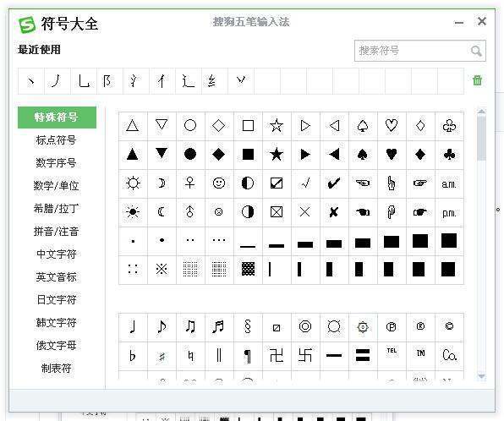
Task: Select the crossed ballot box symbol
Action: tap(277, 212)
